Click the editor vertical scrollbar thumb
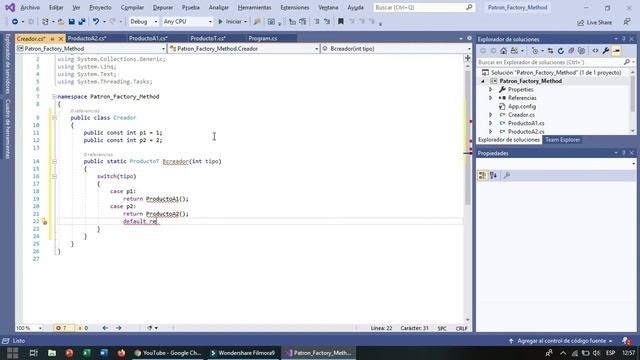Image resolution: width=640 pixels, height=360 pixels. [468, 137]
